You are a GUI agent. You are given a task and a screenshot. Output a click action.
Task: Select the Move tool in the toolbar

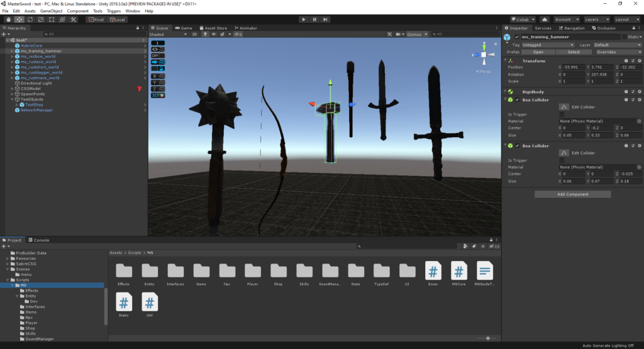click(19, 19)
